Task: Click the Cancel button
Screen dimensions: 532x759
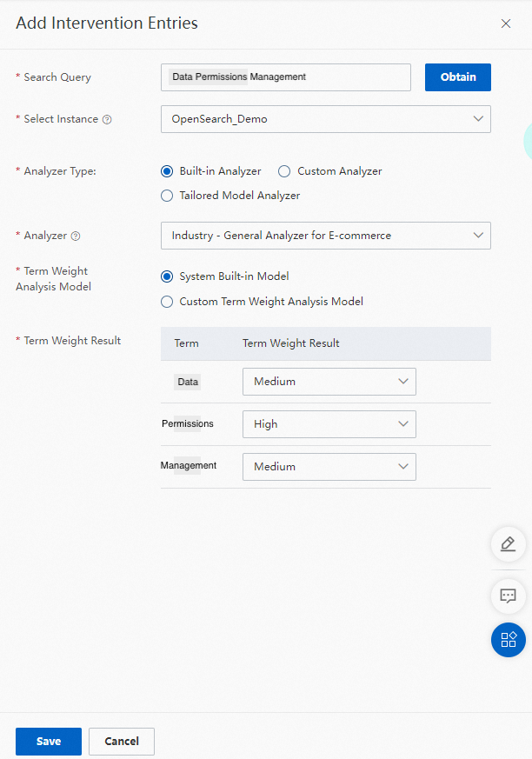Action: tap(122, 741)
